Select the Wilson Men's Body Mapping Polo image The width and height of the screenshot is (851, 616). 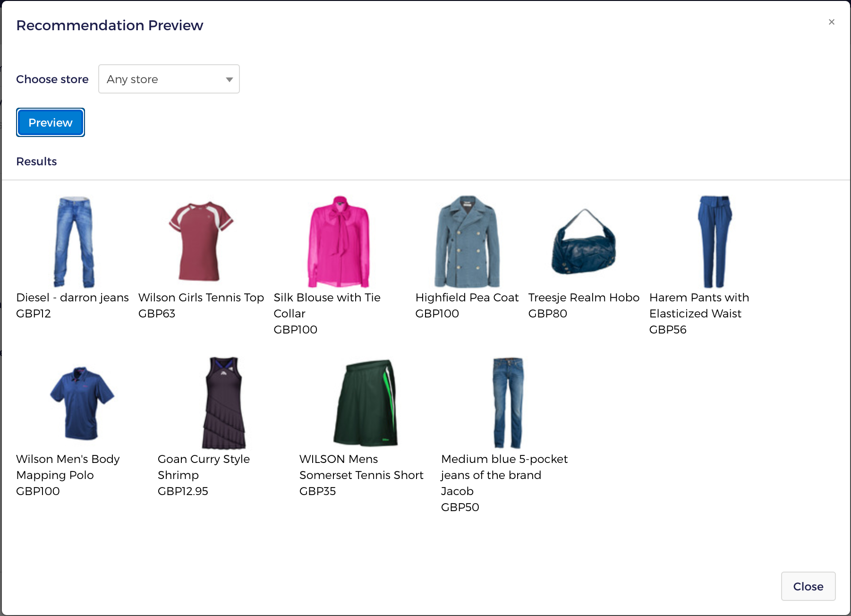(82, 403)
